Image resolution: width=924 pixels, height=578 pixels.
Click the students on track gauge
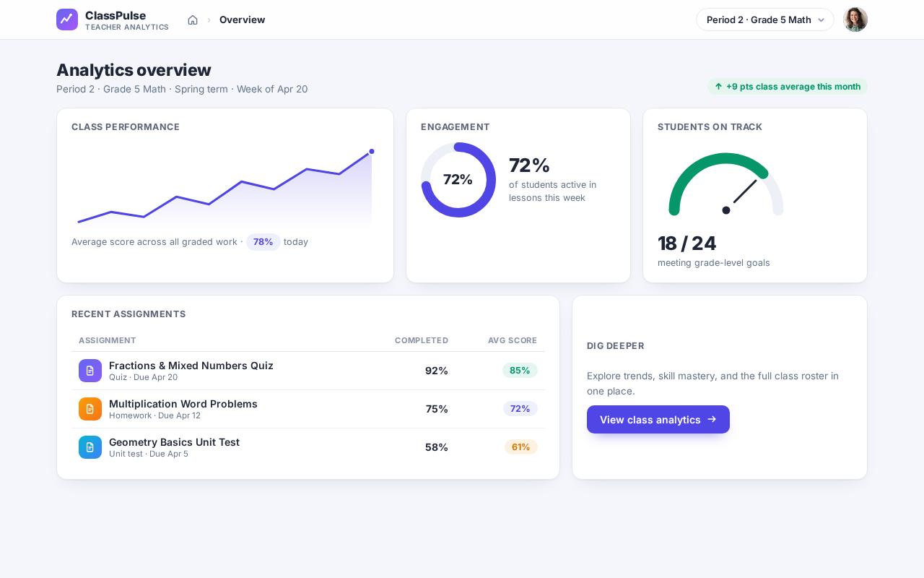[x=726, y=184]
